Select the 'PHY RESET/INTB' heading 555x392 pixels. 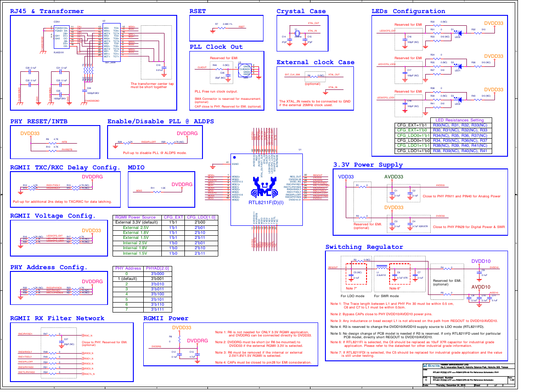[x=39, y=121]
